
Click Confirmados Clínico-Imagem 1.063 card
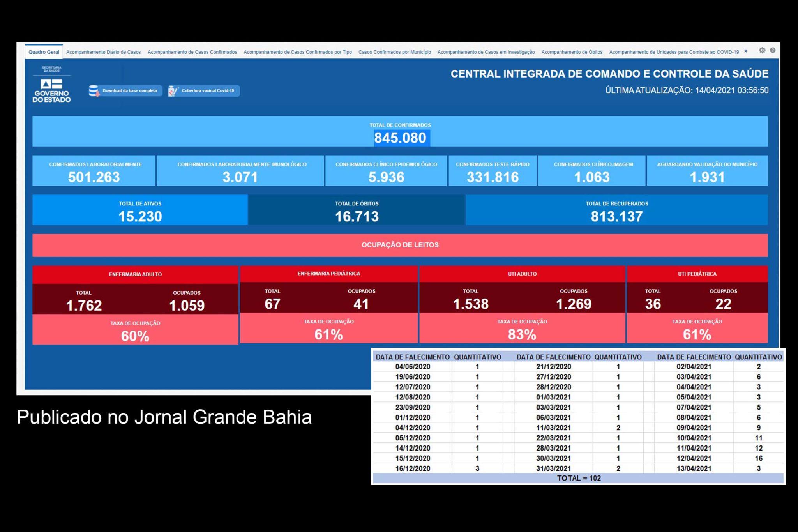point(592,171)
